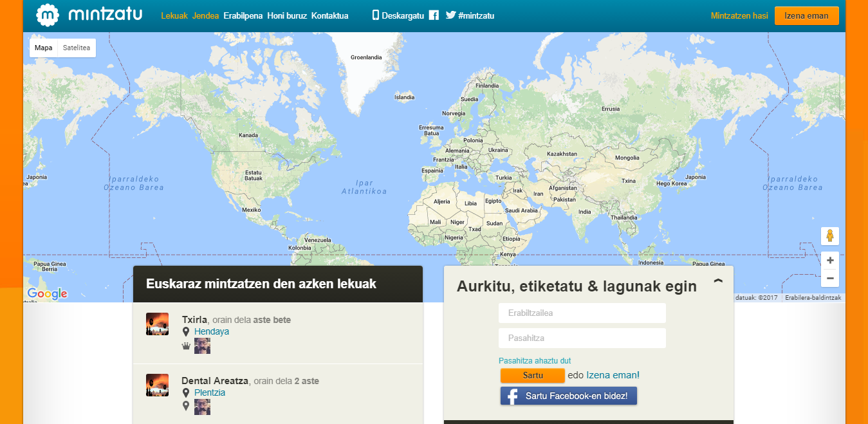Click the location pin next to Plentzia
868x424 pixels.
point(186,393)
